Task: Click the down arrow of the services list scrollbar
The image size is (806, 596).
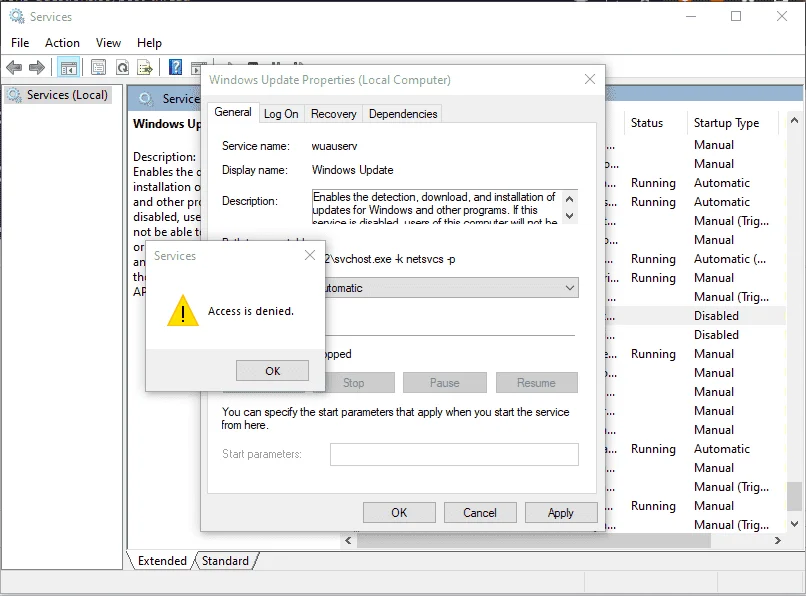Action: [794, 524]
